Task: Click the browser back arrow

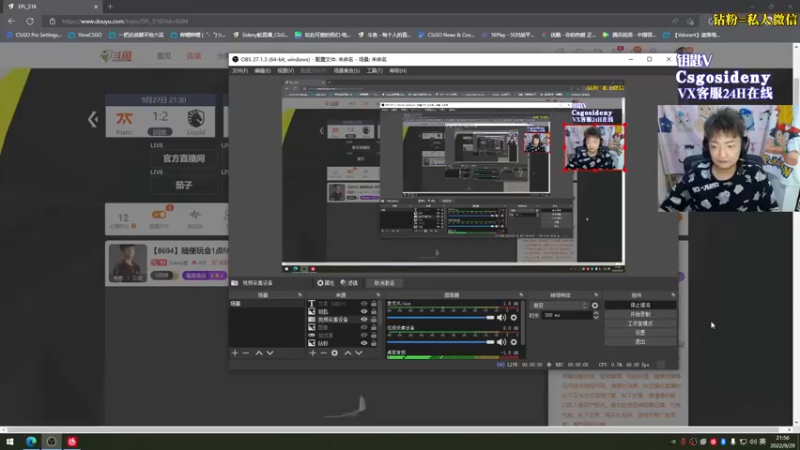Action: (11, 21)
